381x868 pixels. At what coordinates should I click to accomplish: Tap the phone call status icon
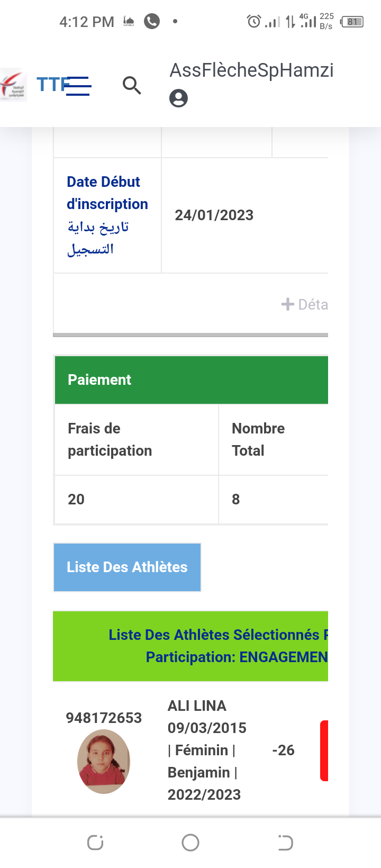click(x=152, y=22)
